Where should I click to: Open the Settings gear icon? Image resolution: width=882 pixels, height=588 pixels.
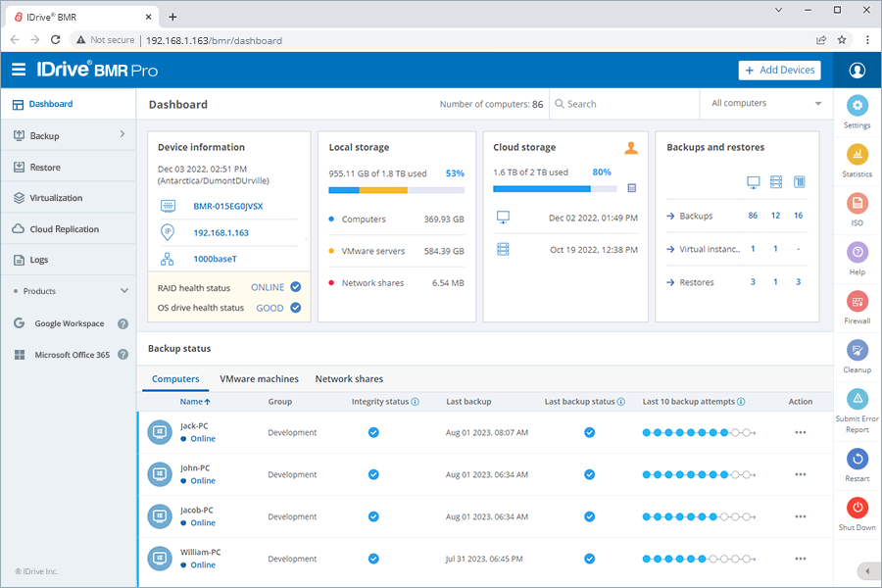point(857,105)
